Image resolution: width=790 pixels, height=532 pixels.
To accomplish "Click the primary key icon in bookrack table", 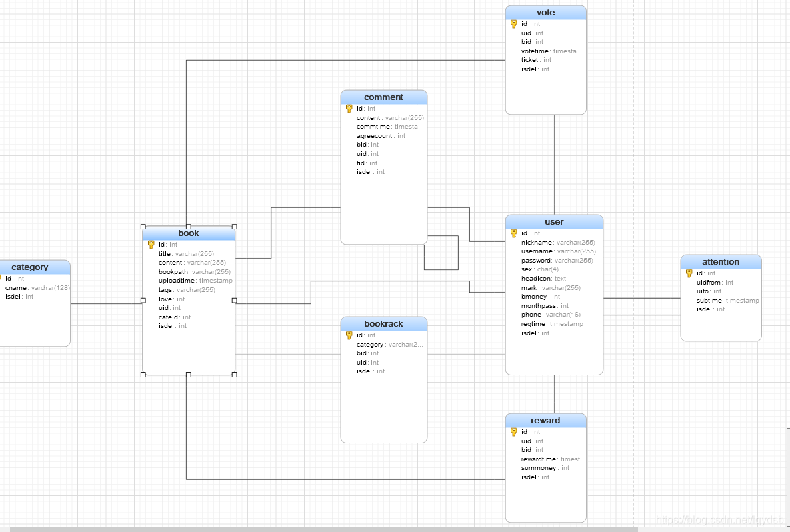I will click(x=349, y=335).
